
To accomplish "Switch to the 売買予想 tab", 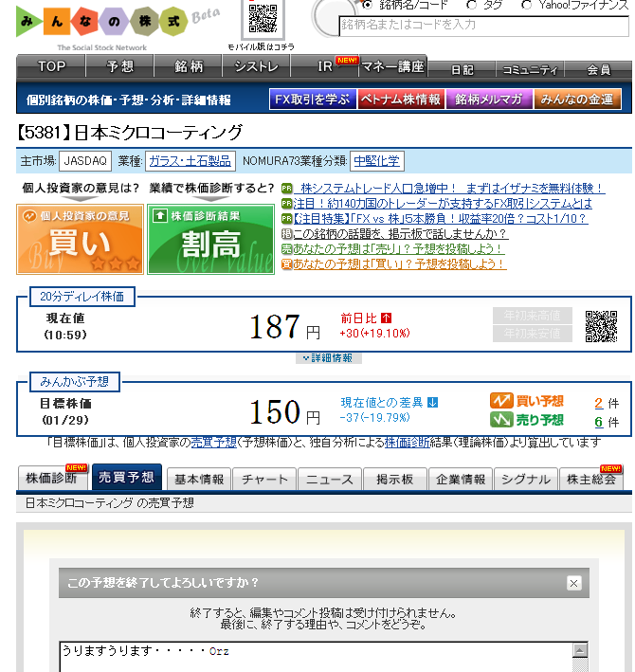I will click(127, 477).
